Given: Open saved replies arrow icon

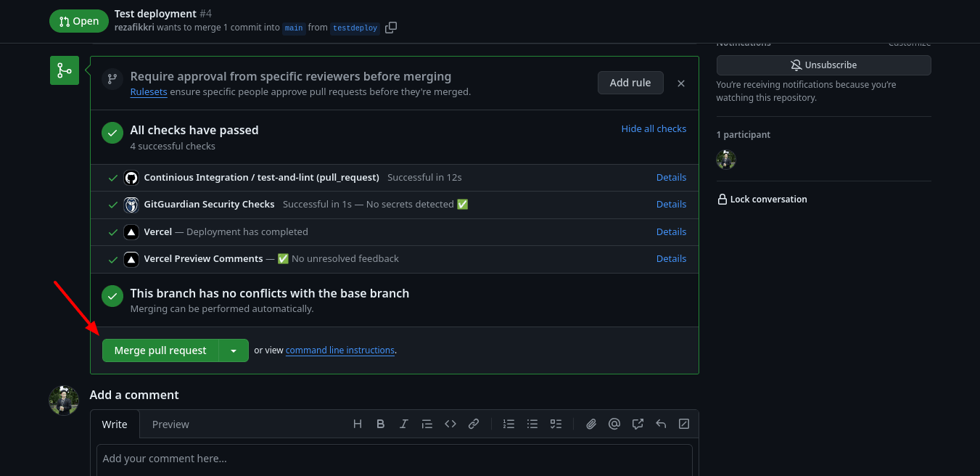Looking at the screenshot, I should [x=661, y=424].
